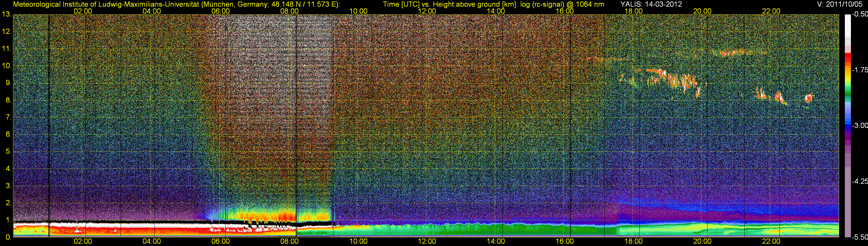Click the 06:00 label on the top time axis
868x246 pixels.
coord(221,11)
